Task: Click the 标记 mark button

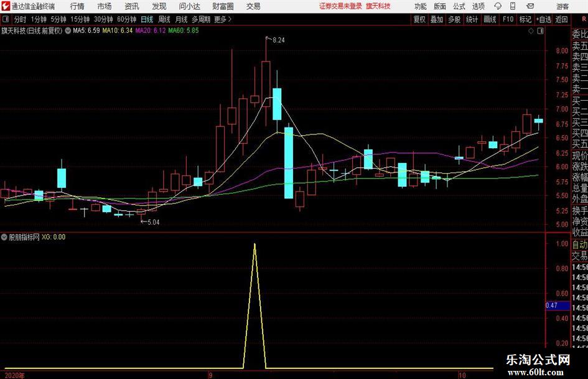Action: 525,19
